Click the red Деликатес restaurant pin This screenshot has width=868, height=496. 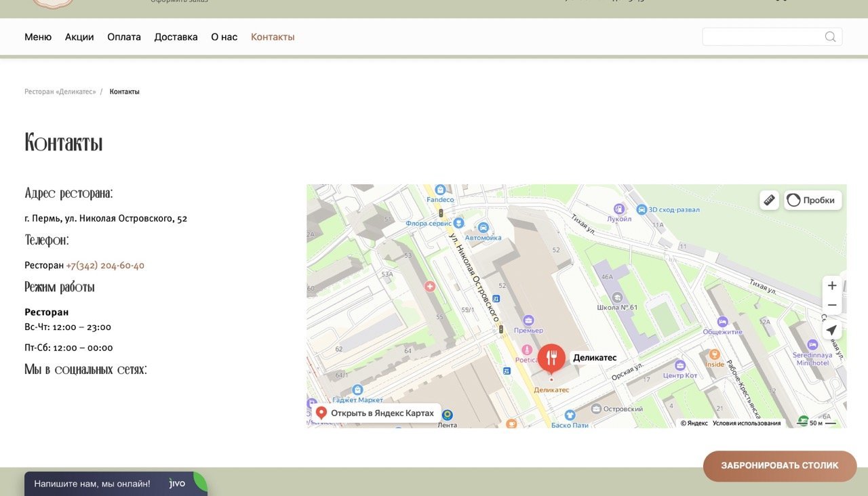[551, 357]
